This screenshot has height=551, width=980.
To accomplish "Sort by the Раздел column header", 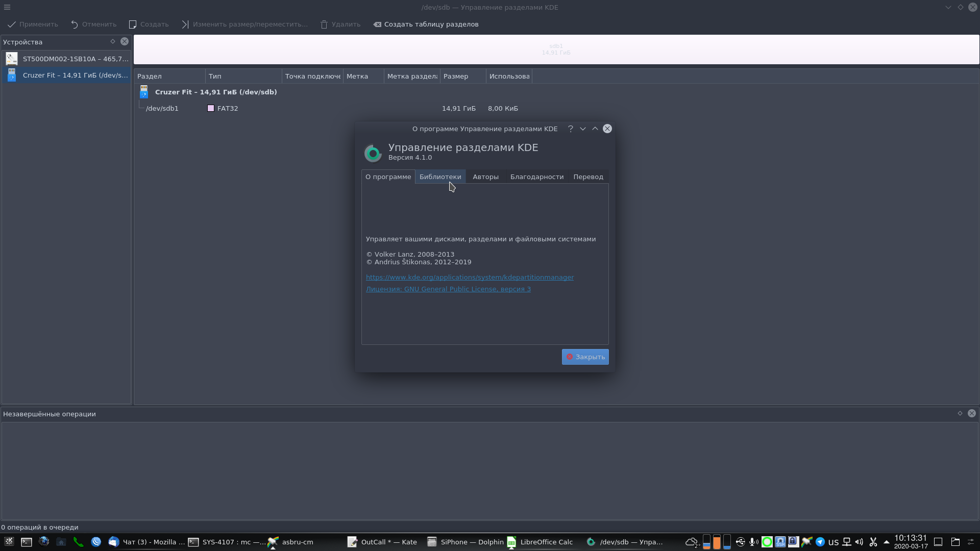I will click(x=169, y=76).
